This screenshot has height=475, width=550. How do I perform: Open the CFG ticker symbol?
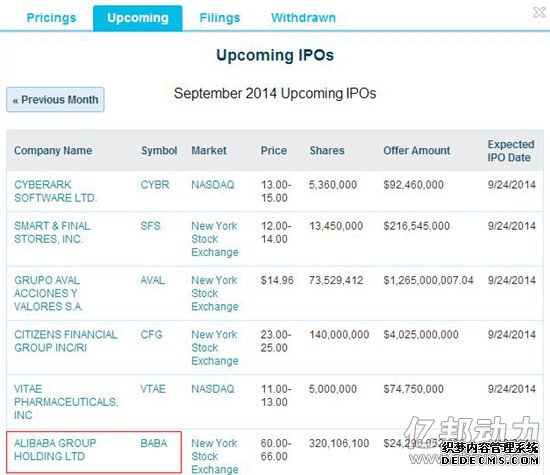pos(151,335)
